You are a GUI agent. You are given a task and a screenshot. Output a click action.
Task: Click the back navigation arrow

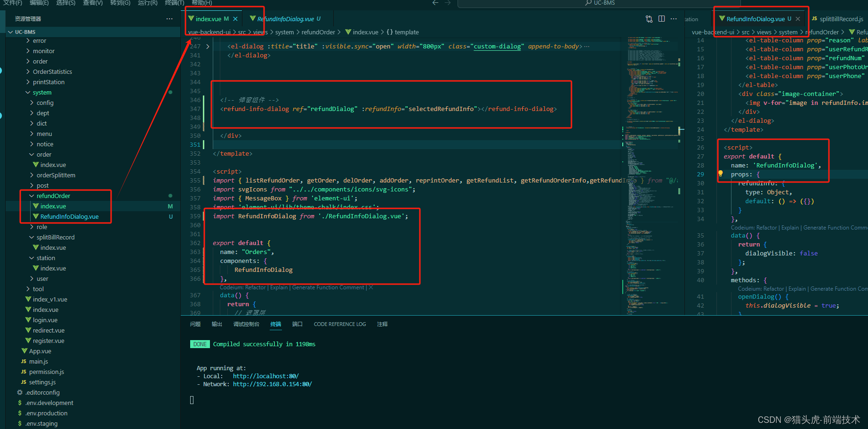pos(434,3)
